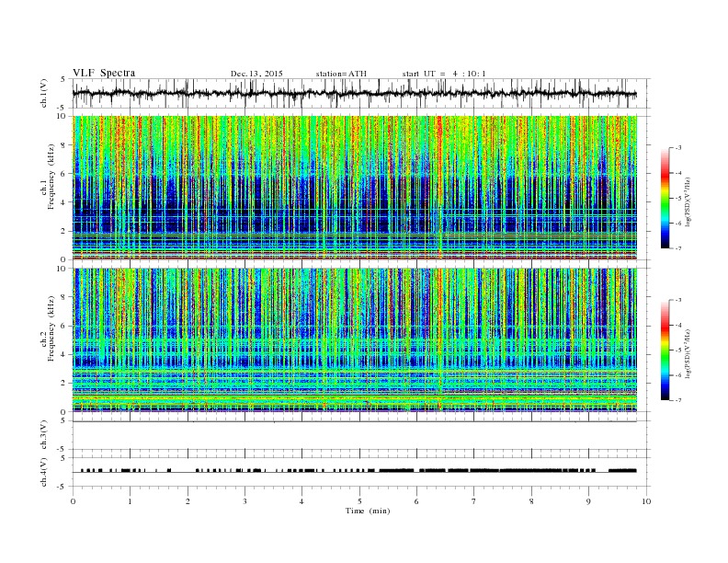
Task: Click the time axis tick label "10"
Action: point(646,501)
